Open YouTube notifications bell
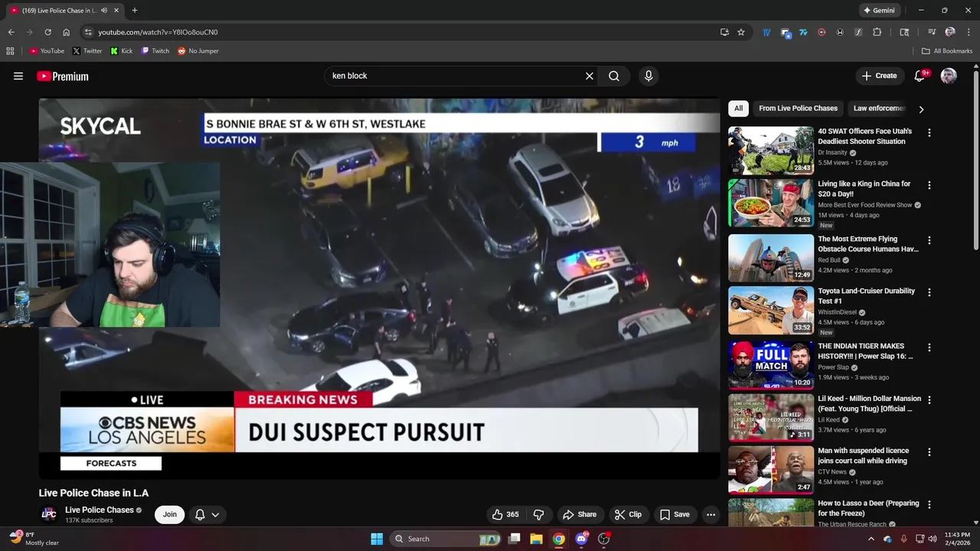Image resolution: width=980 pixels, height=551 pixels. [x=921, y=76]
